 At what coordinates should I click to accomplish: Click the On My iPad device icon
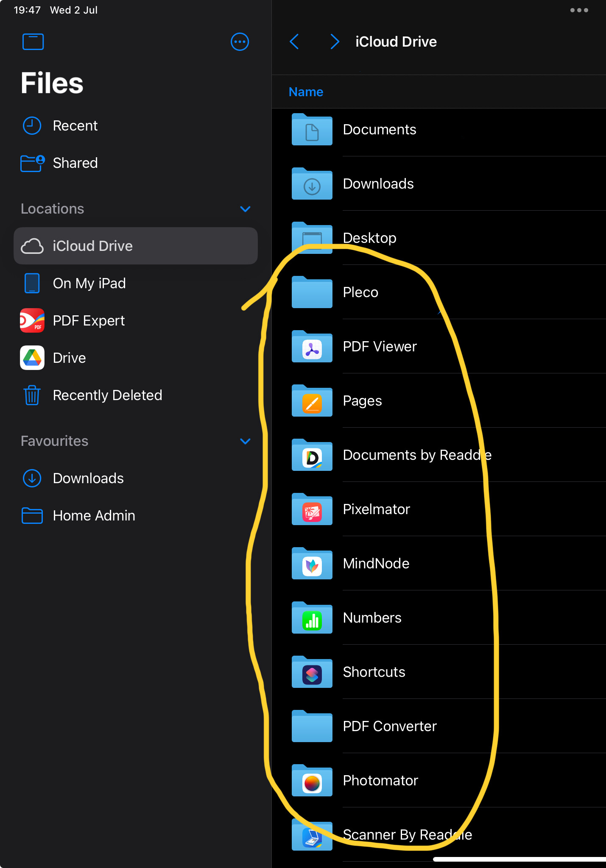pyautogui.click(x=32, y=283)
